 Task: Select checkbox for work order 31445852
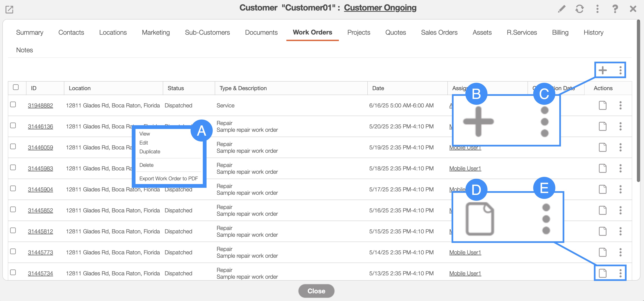(13, 210)
